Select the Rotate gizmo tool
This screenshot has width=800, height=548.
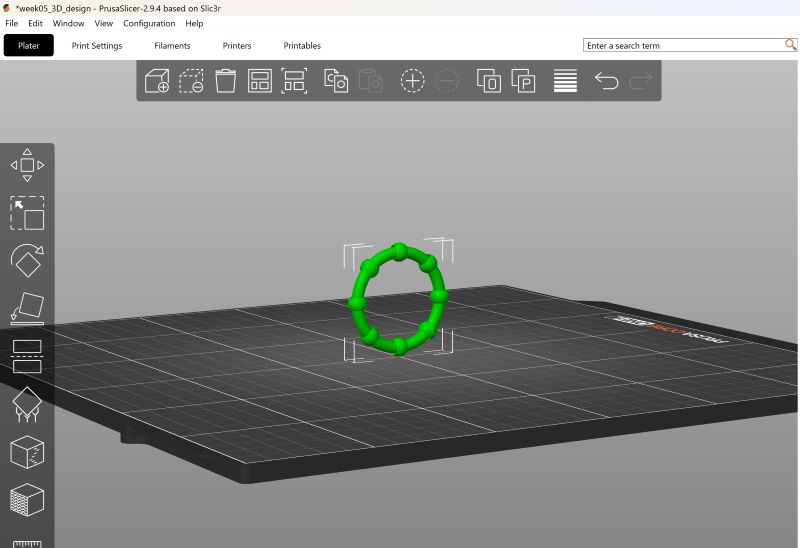coord(27,260)
